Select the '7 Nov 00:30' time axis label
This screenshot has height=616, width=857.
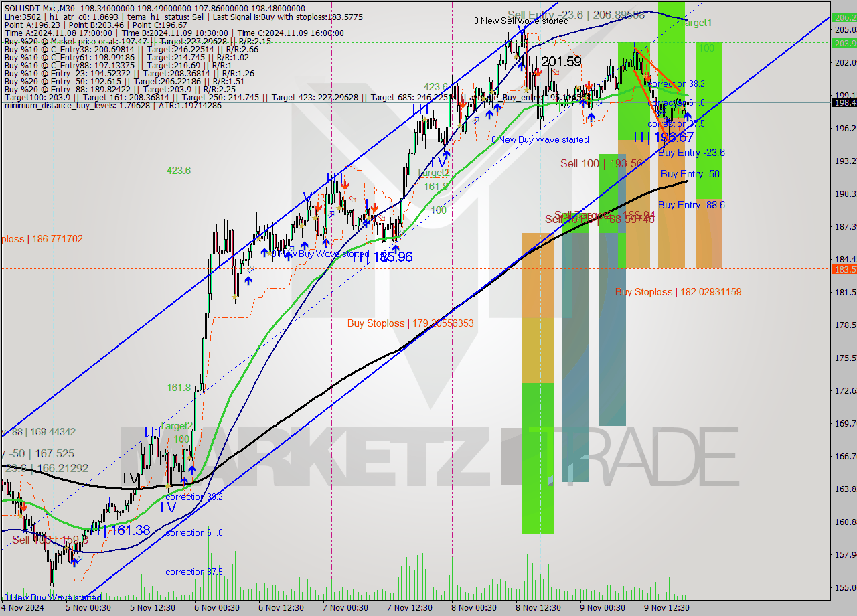click(x=345, y=608)
